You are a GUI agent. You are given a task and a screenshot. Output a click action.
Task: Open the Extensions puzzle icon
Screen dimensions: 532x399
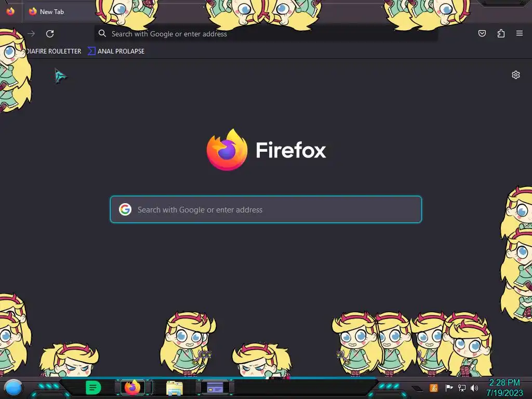501,33
